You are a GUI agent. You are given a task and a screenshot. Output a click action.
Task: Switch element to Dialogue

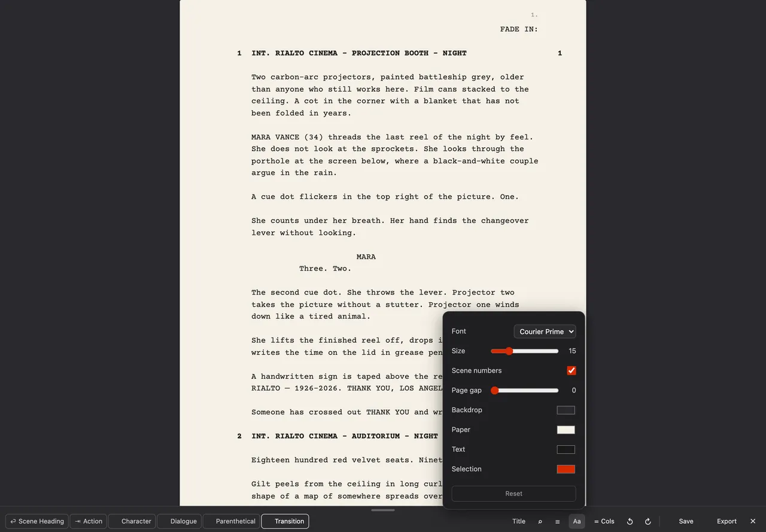point(179,521)
